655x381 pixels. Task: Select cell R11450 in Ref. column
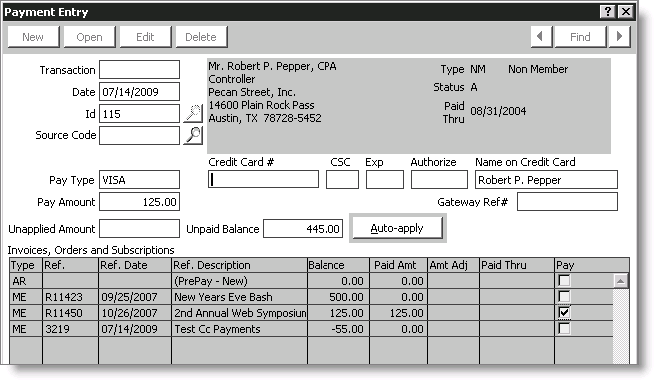tap(71, 313)
